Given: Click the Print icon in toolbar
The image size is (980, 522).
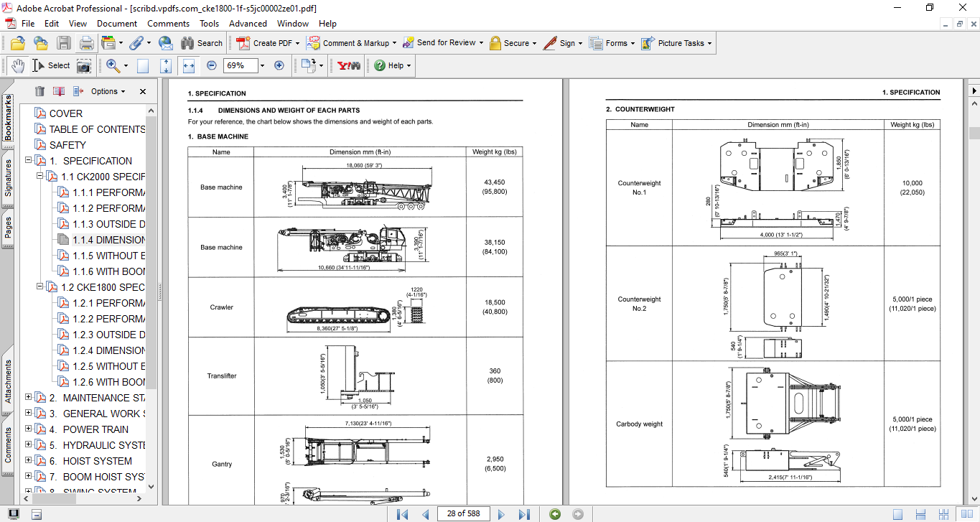Looking at the screenshot, I should pos(86,43).
